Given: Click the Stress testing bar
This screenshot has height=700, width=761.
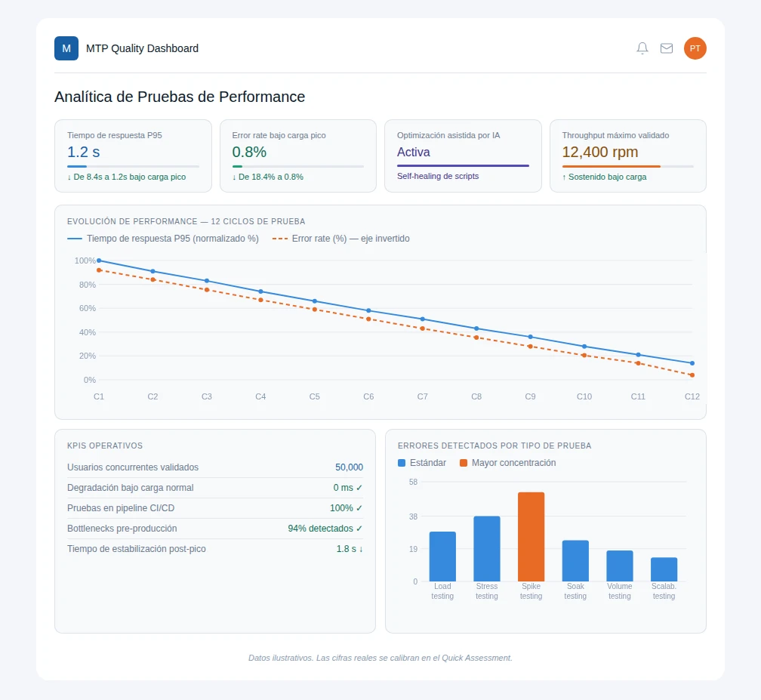Looking at the screenshot, I should [x=487, y=548].
